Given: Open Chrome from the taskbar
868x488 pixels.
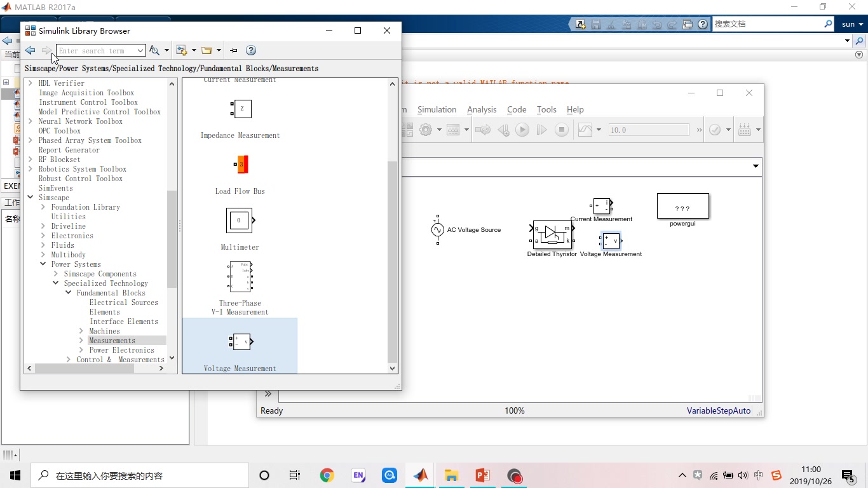Looking at the screenshot, I should click(327, 475).
